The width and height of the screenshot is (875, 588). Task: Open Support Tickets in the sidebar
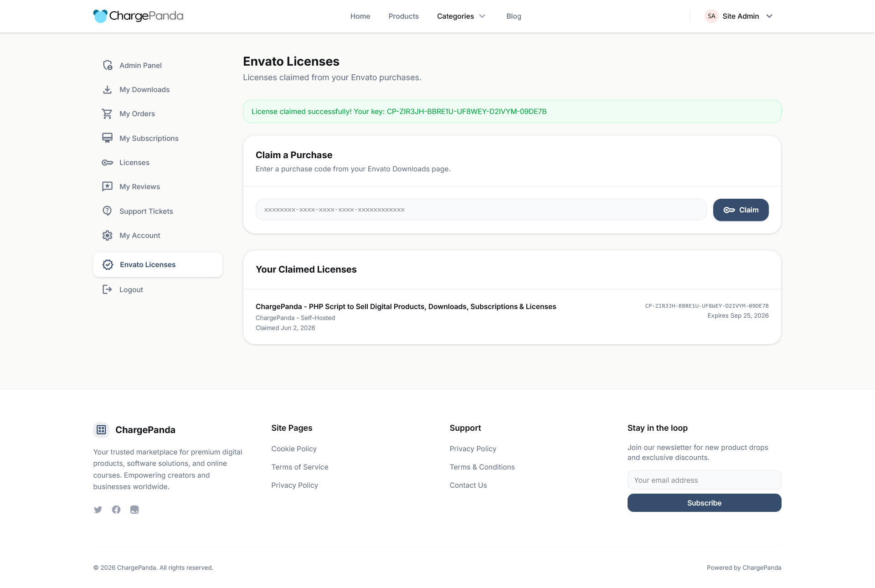click(x=158, y=211)
